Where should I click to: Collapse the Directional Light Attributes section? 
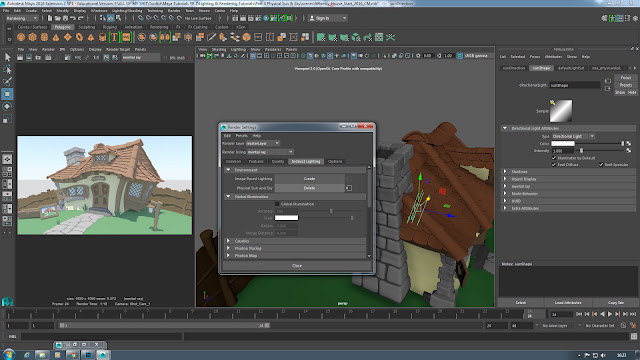tap(505, 128)
